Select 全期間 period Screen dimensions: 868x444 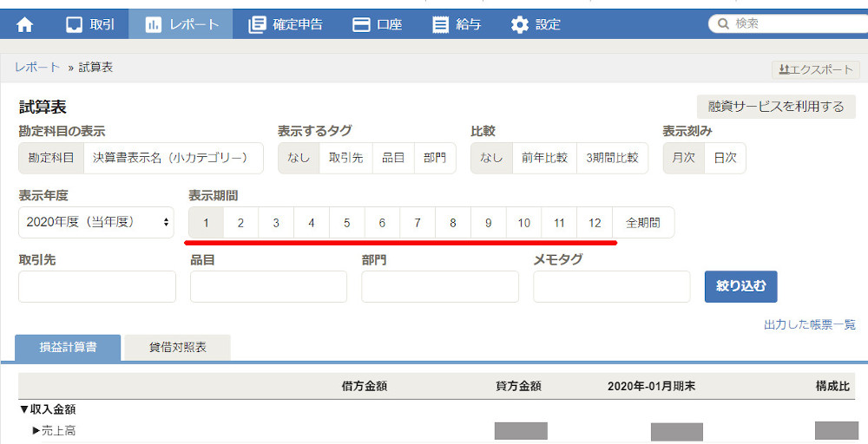point(643,223)
